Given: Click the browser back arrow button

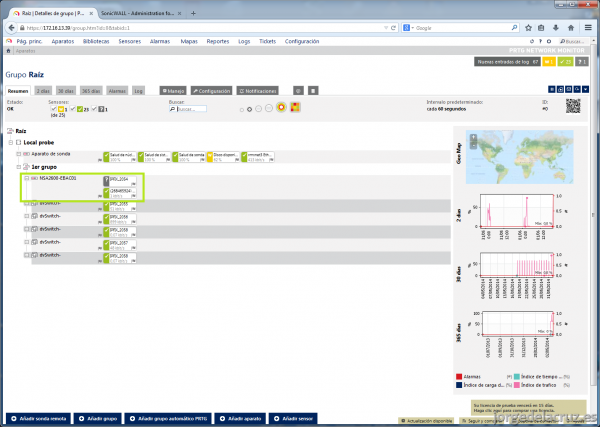Looking at the screenshot, I should click(11, 28).
